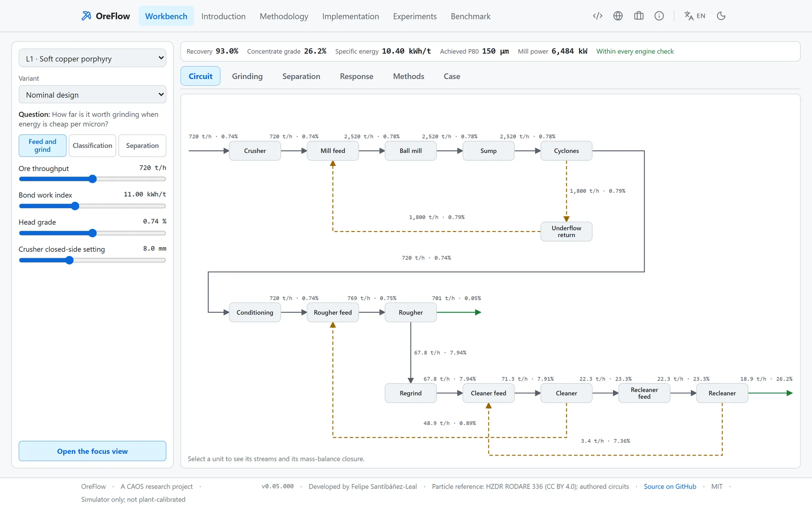Select the Regrind unit node

tap(411, 393)
